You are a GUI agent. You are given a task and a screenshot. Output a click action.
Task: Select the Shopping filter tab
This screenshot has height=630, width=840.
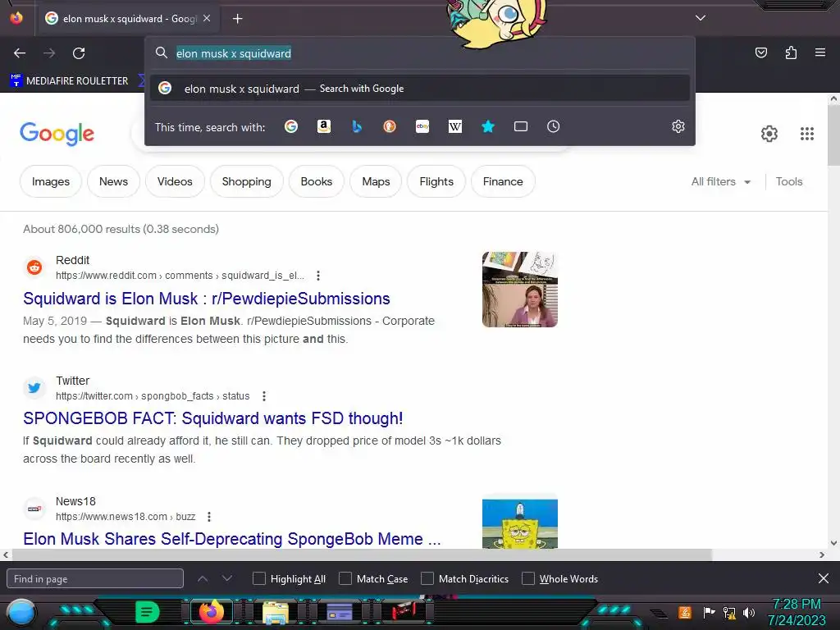click(x=246, y=181)
